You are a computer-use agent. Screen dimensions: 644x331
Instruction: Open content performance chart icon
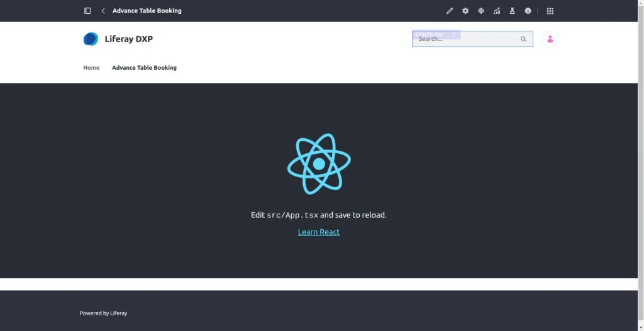[x=497, y=11]
